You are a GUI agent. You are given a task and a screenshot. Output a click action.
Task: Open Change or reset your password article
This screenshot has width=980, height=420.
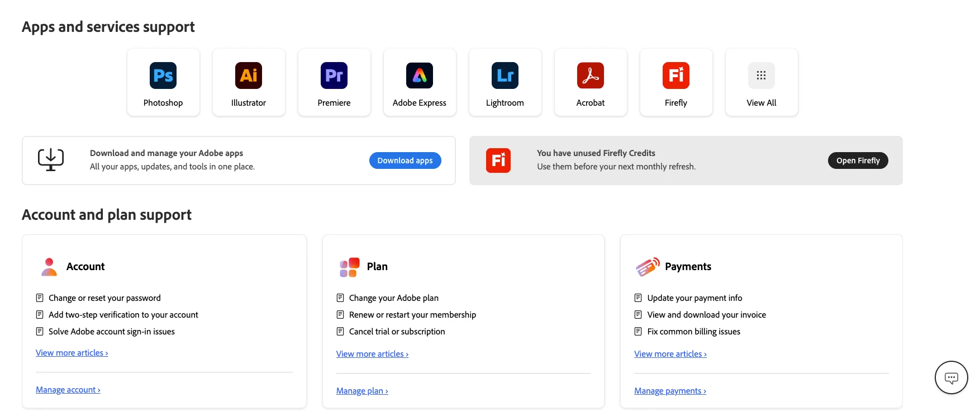[x=104, y=298]
